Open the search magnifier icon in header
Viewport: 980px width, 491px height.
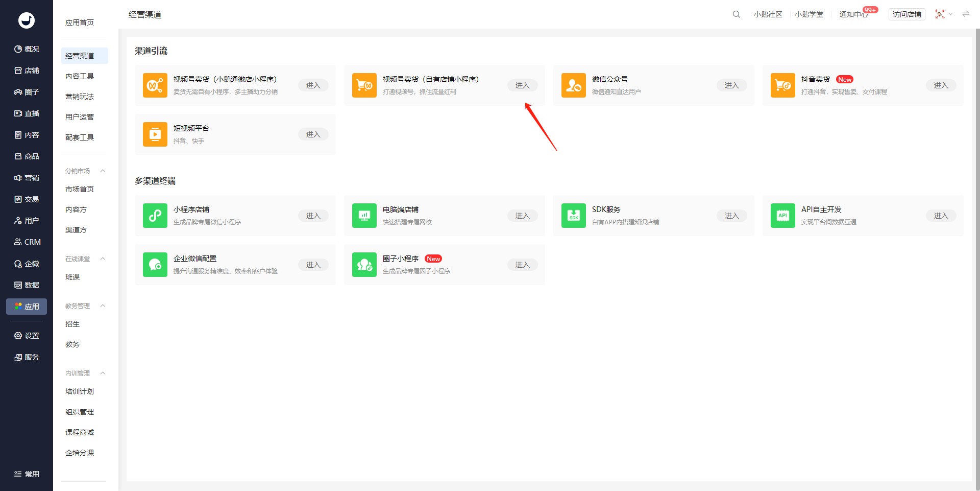point(736,14)
